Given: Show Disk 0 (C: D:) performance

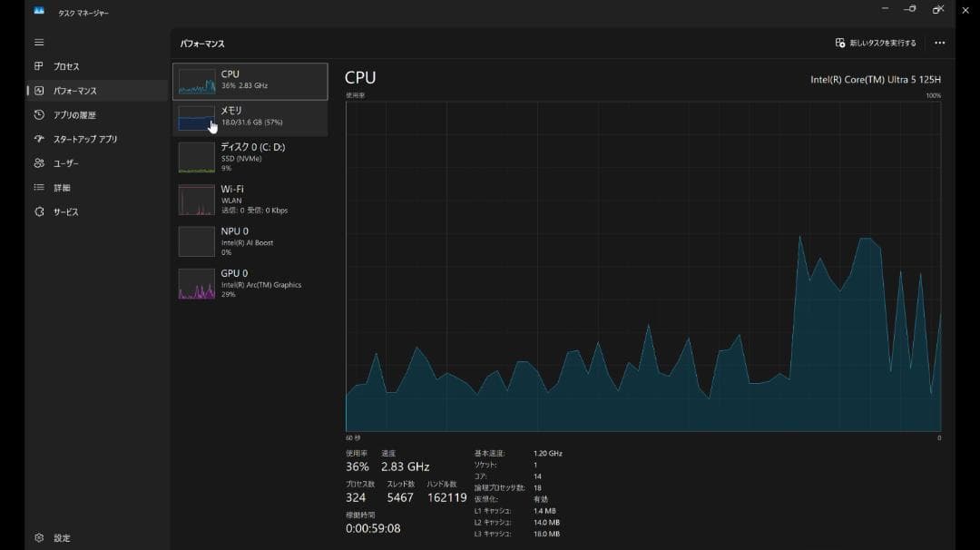Looking at the screenshot, I should click(x=250, y=157).
